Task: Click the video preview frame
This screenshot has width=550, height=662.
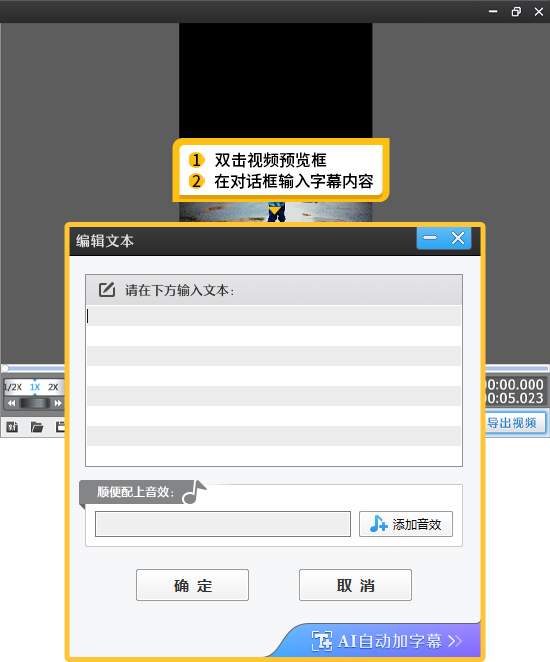Action: 276,80
